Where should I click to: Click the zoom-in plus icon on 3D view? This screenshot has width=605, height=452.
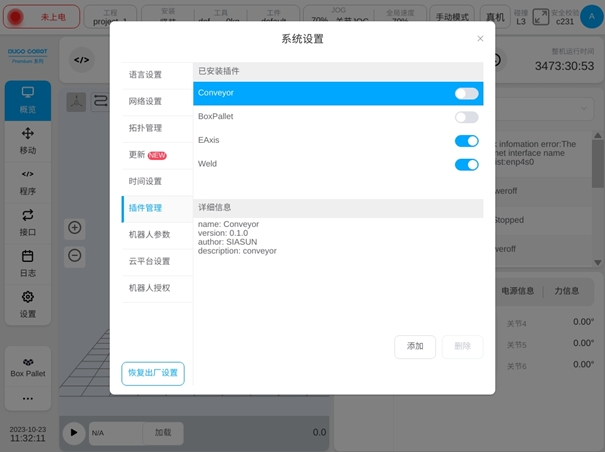tap(75, 228)
